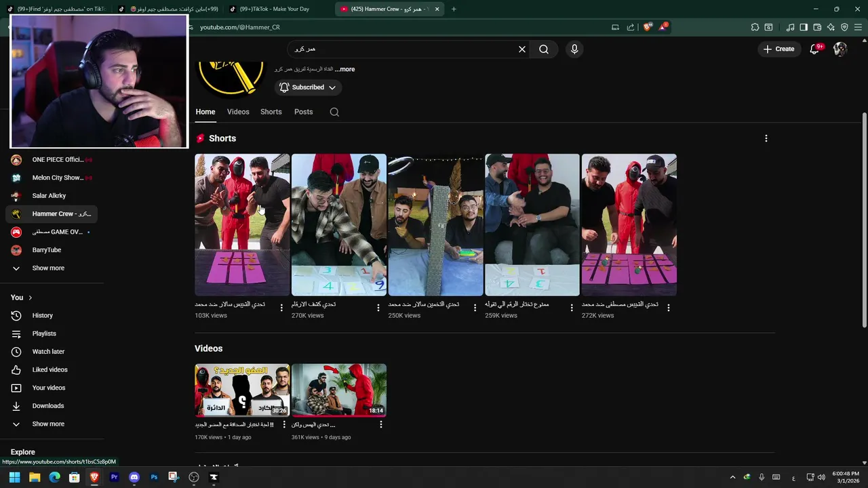This screenshot has height=488, width=868.
Task: Open options for the 270K views short
Action: (378, 308)
